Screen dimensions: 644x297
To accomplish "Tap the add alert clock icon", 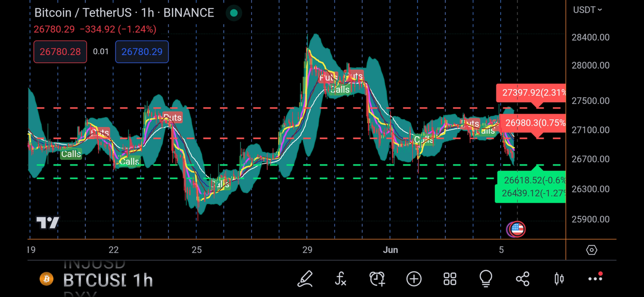I will point(377,278).
